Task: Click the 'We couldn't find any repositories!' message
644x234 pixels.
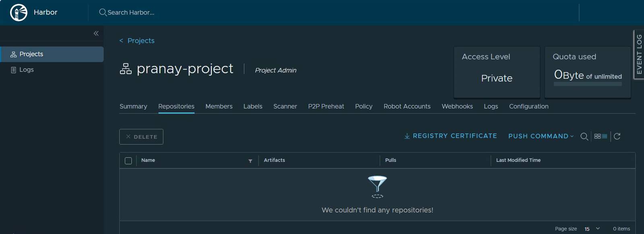Action: (378, 210)
